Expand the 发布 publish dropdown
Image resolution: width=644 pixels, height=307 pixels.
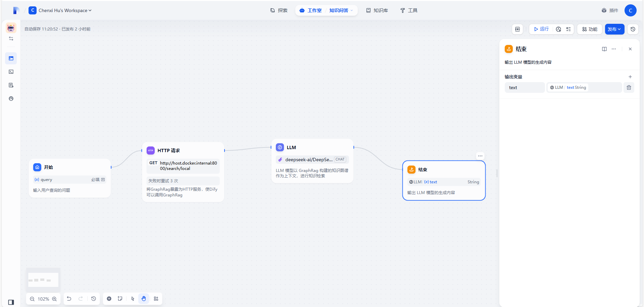pyautogui.click(x=614, y=29)
